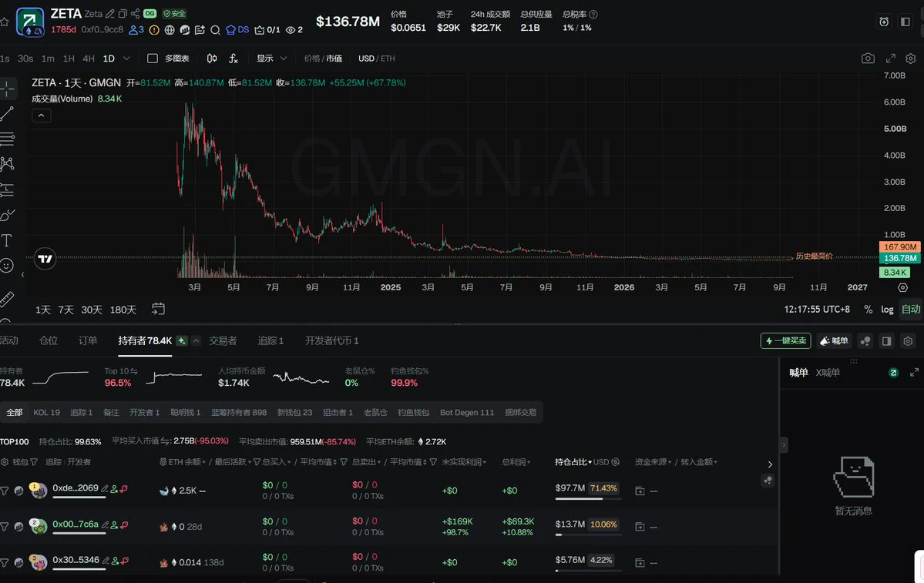924x583 pixels.
Task: Open the bubble map icon in toolbar
Action: coord(865,341)
